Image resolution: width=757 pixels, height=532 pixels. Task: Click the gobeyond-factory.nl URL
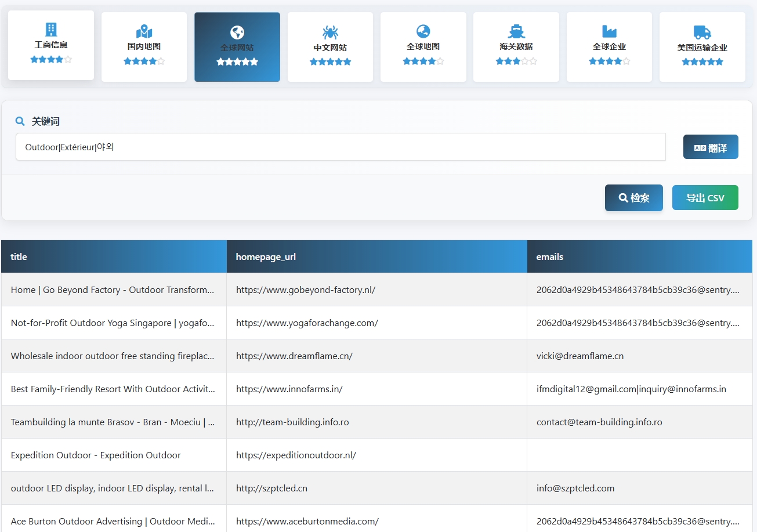pyautogui.click(x=306, y=289)
